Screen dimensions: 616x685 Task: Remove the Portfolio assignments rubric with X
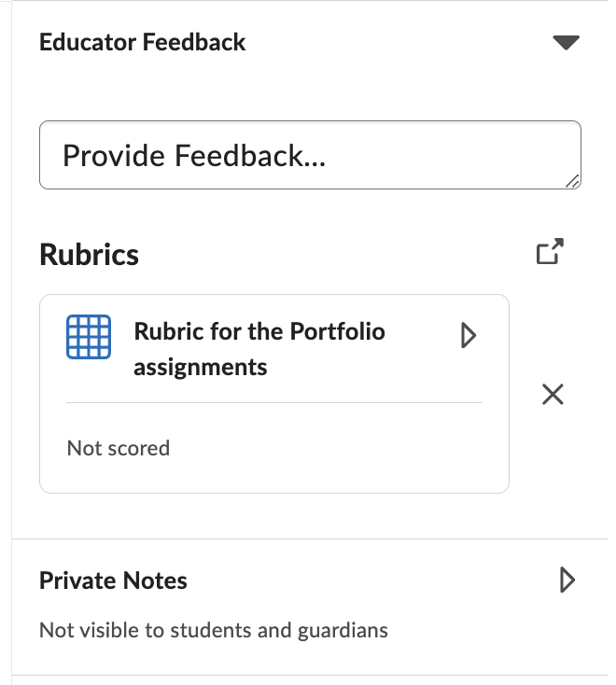pos(553,394)
